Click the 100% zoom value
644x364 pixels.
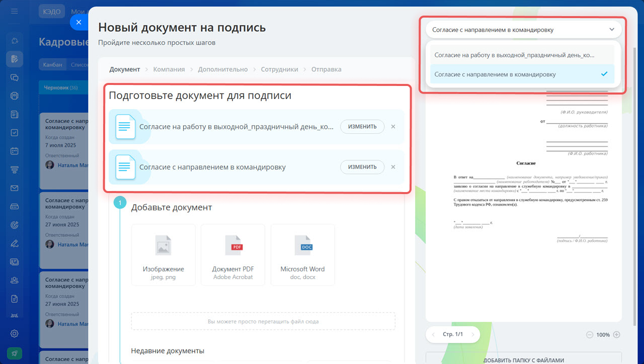603,335
